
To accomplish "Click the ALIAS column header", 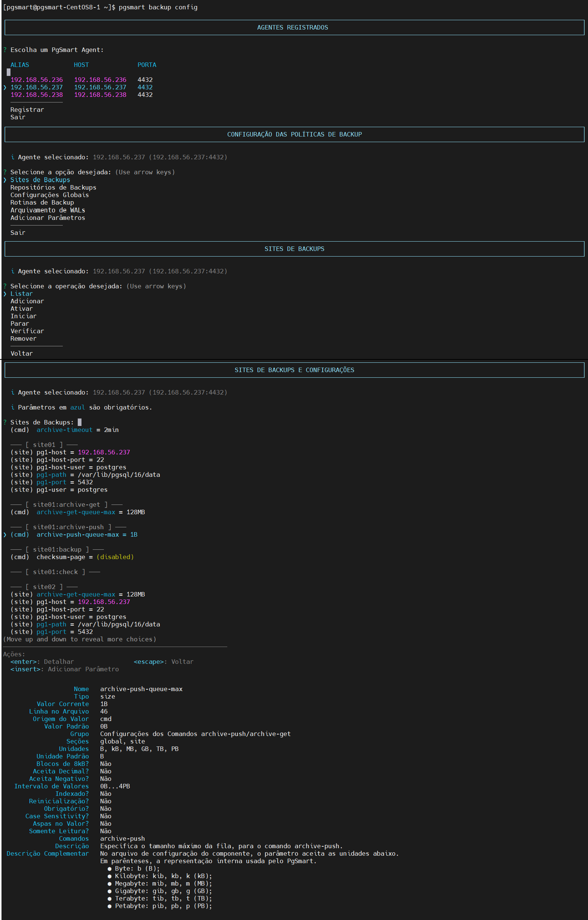I will pos(19,65).
